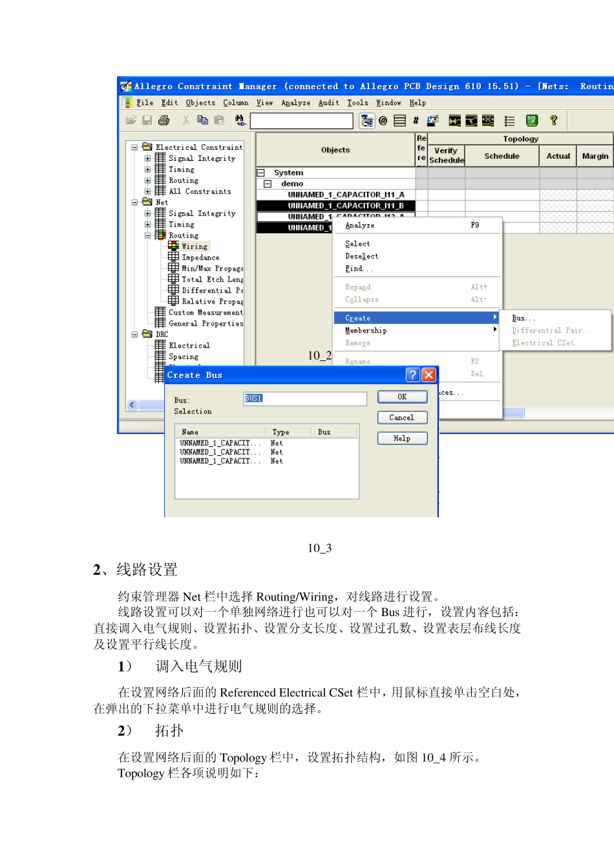This screenshot has height=868, width=614.
Task: Click the list rows toolbar icon
Action: click(400, 120)
